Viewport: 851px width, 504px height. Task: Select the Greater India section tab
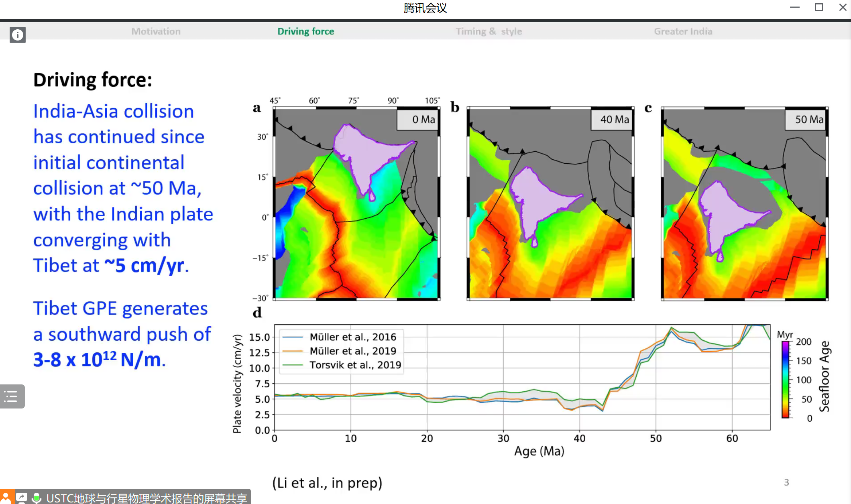click(683, 31)
